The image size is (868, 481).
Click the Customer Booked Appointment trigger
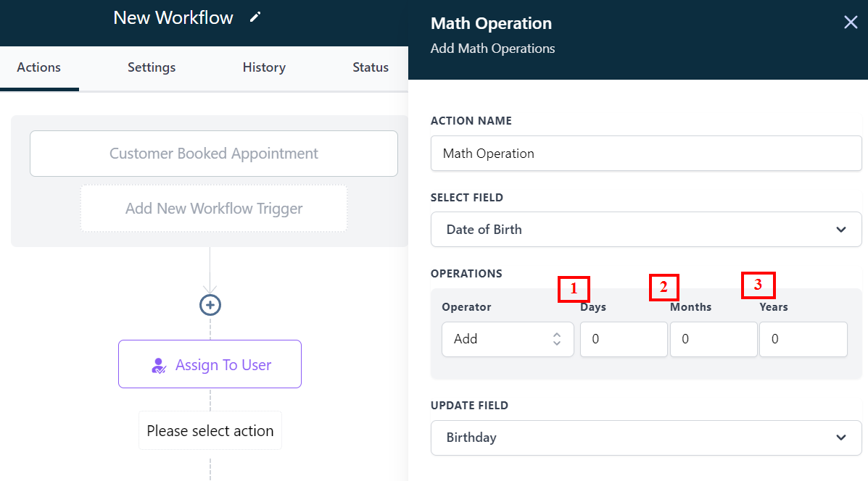coord(214,154)
